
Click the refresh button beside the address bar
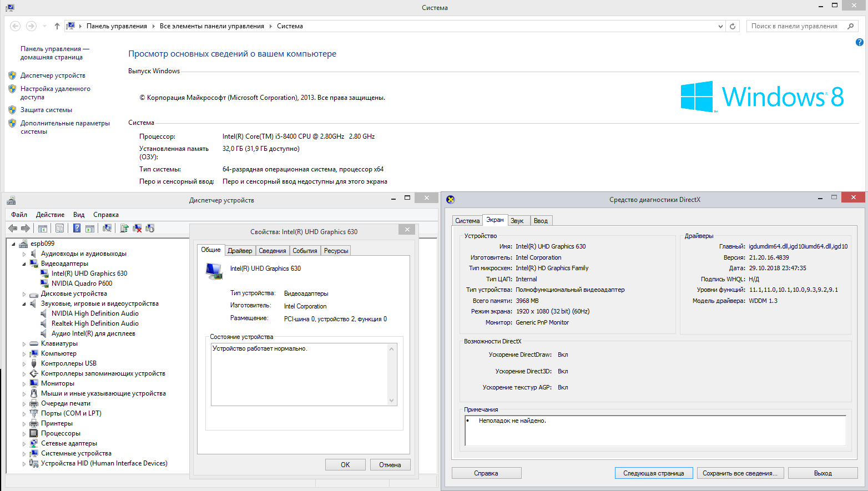tap(733, 26)
